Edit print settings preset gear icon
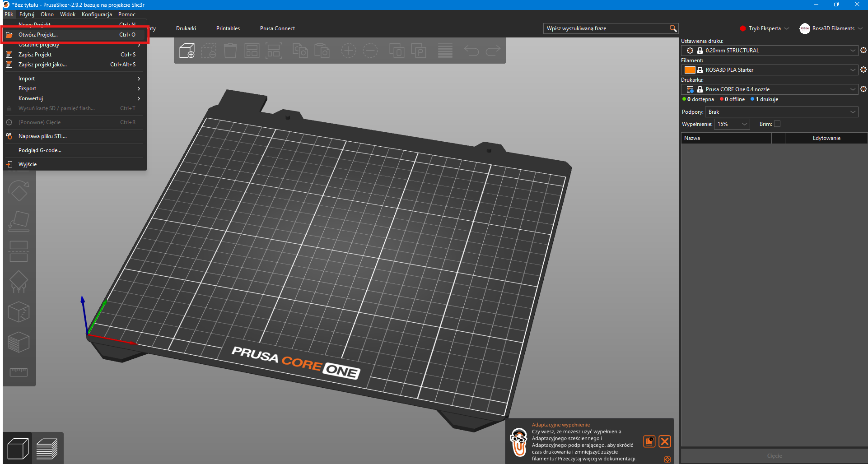This screenshot has width=868, height=464. [863, 50]
